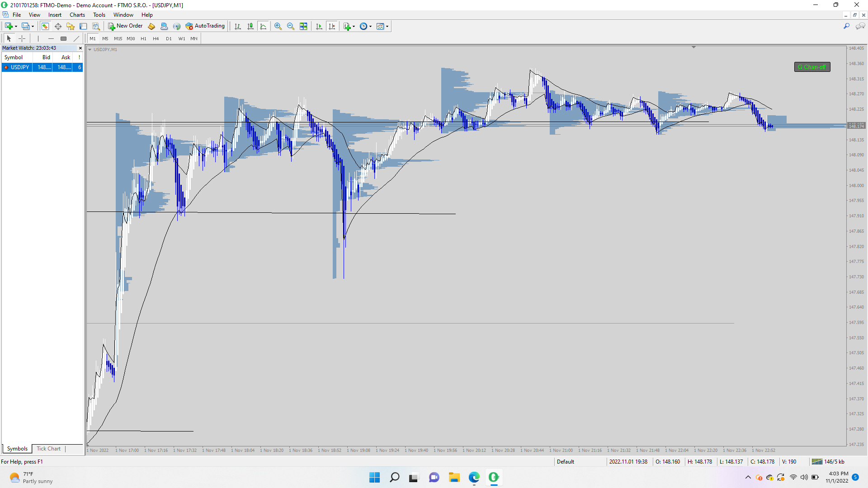Open the Templates dropdown arrow
The height and width of the screenshot is (488, 868).
387,26
